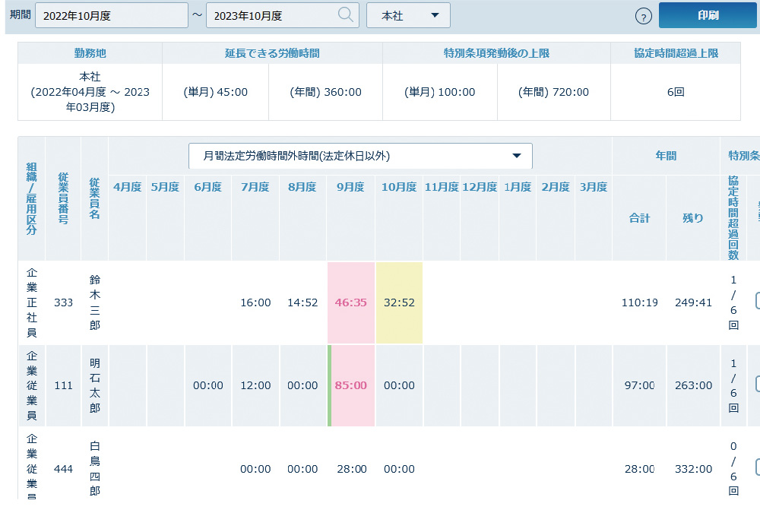Click the 合計 annual total column header
The height and width of the screenshot is (532, 760).
click(x=639, y=218)
